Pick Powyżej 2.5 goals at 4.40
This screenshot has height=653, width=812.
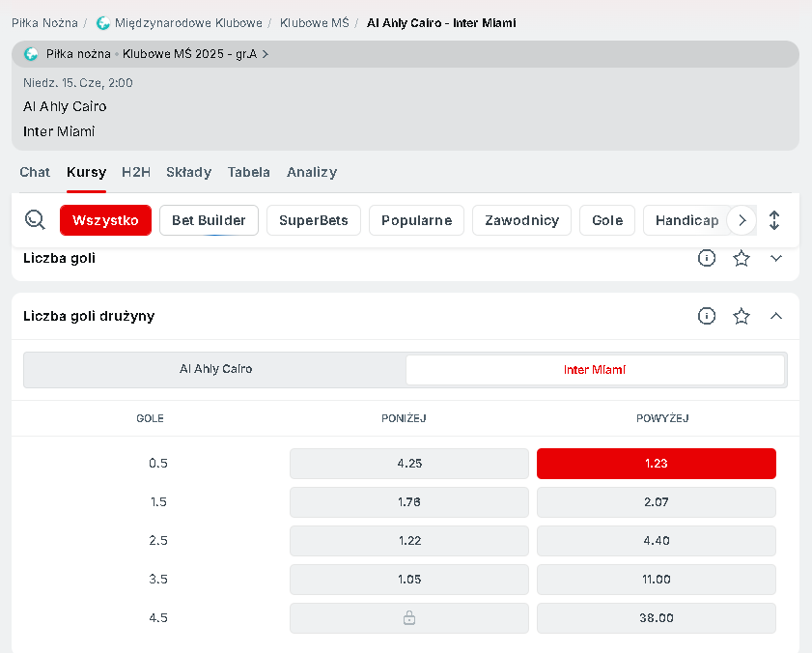[x=657, y=541]
